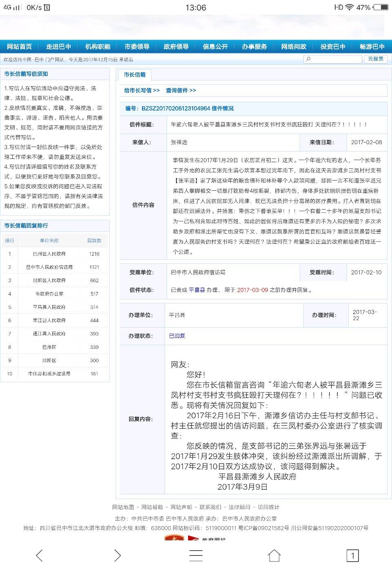Open the 走进巴中 navigation item
This screenshot has width=392, height=571.
tap(58, 47)
